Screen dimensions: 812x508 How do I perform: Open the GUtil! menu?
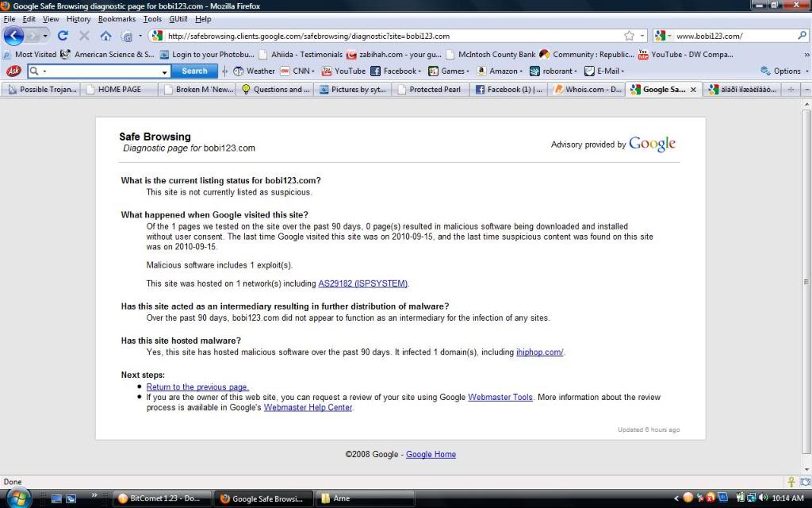tap(178, 19)
